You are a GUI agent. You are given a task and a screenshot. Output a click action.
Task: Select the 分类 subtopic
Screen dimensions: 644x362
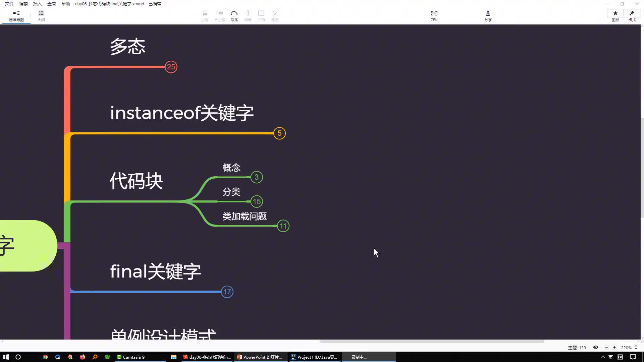click(231, 192)
